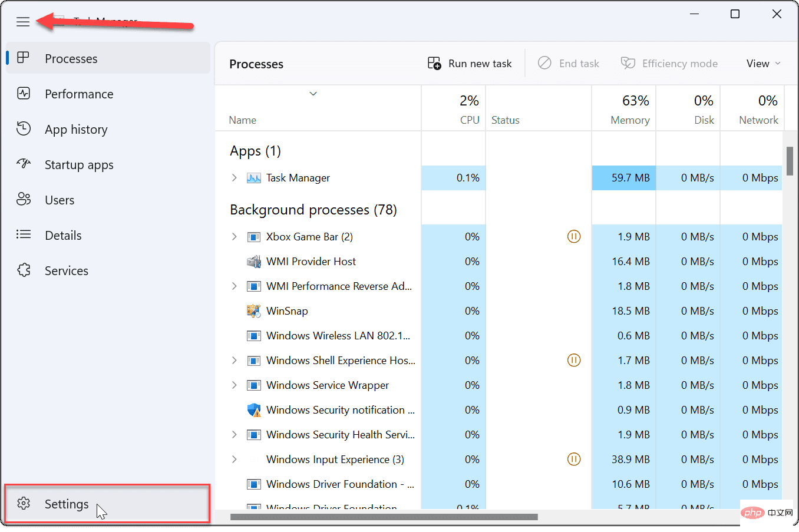
Task: Expand WMI Performance Reverse Adapter row
Action: tap(235, 286)
